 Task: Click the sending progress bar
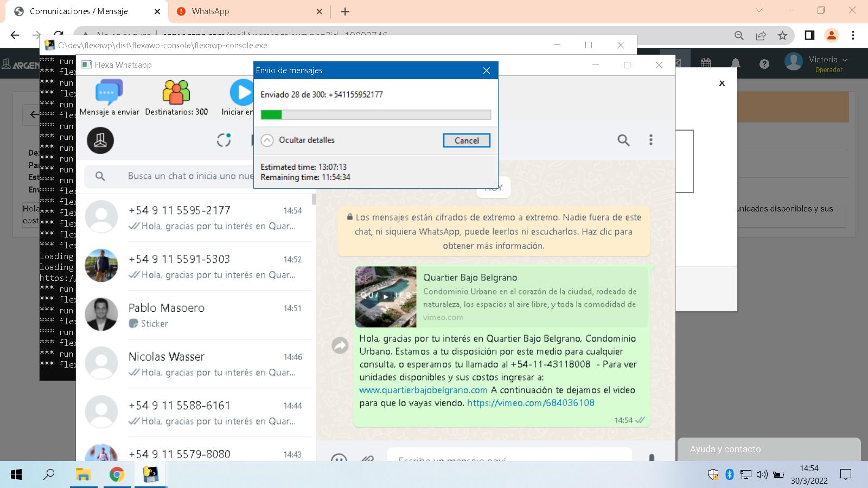376,114
